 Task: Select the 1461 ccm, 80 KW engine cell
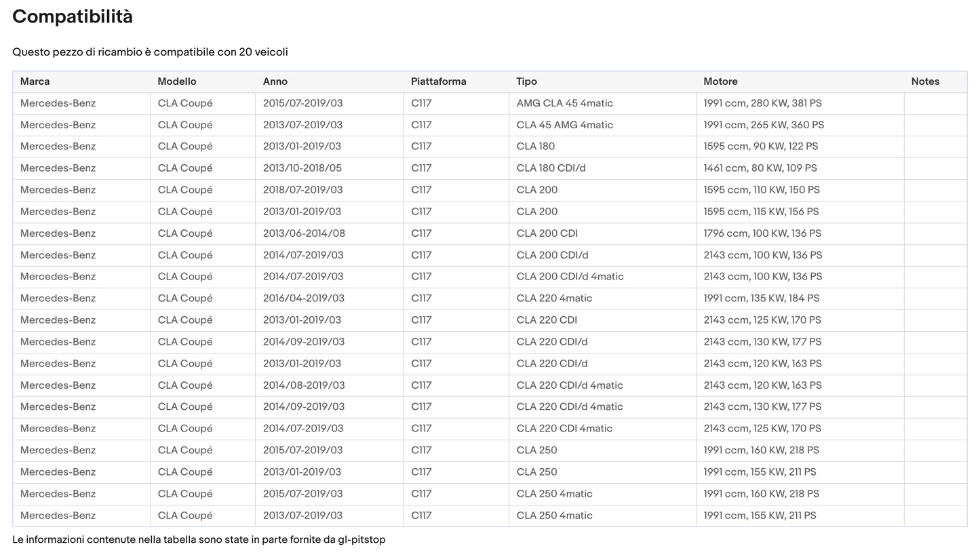[760, 168]
